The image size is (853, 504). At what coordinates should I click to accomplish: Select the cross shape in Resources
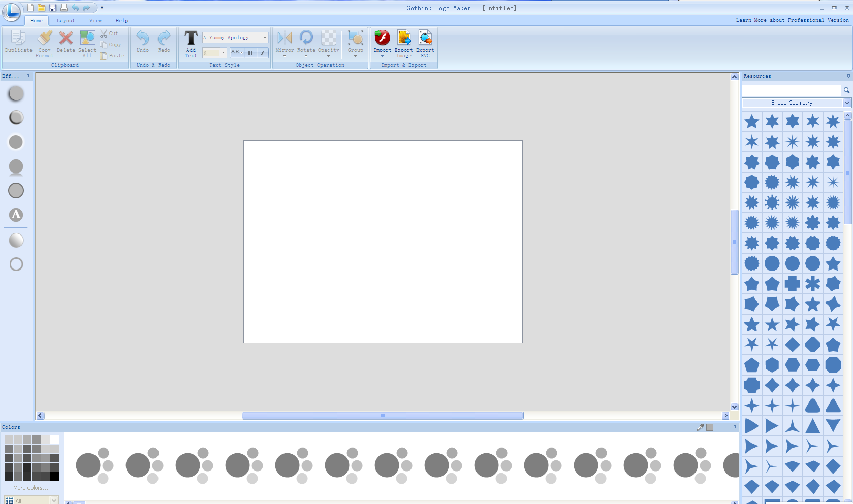[792, 284]
